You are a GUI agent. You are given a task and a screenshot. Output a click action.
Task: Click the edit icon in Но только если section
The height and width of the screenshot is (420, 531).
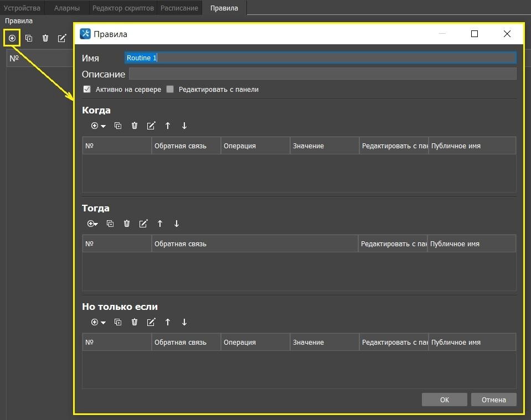pos(151,322)
